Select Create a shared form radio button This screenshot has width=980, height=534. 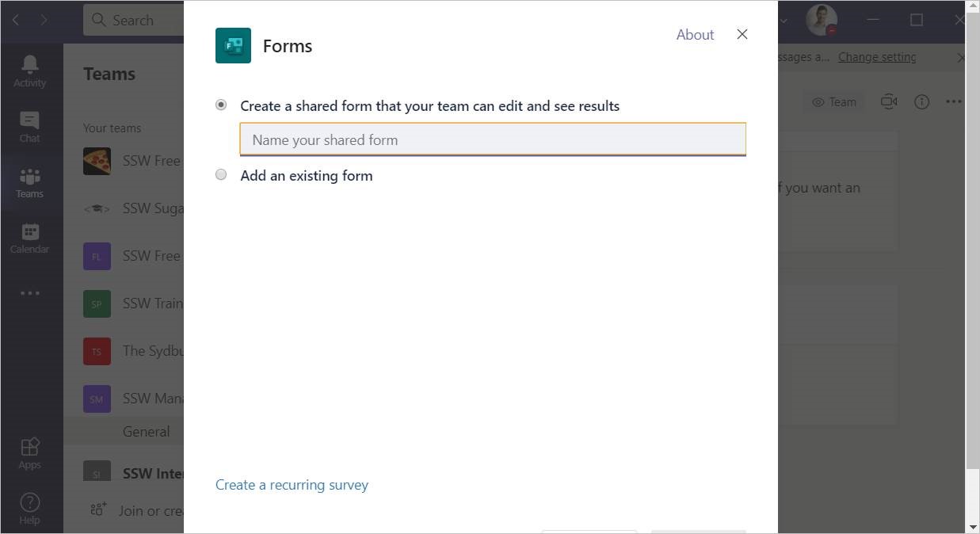point(222,105)
